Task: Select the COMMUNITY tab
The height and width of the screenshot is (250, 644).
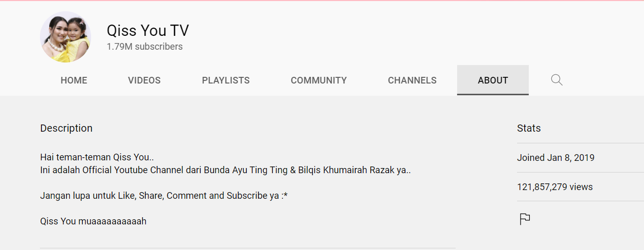Action: 319,80
